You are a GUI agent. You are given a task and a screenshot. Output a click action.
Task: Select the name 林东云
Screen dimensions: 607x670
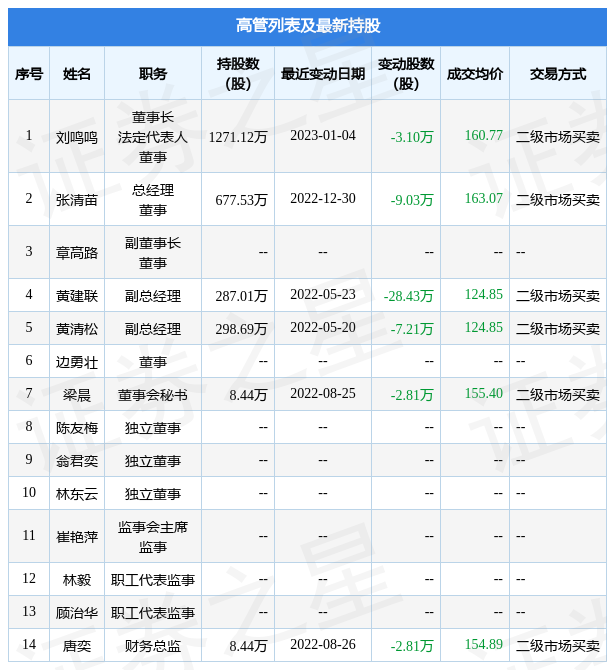[x=77, y=494]
